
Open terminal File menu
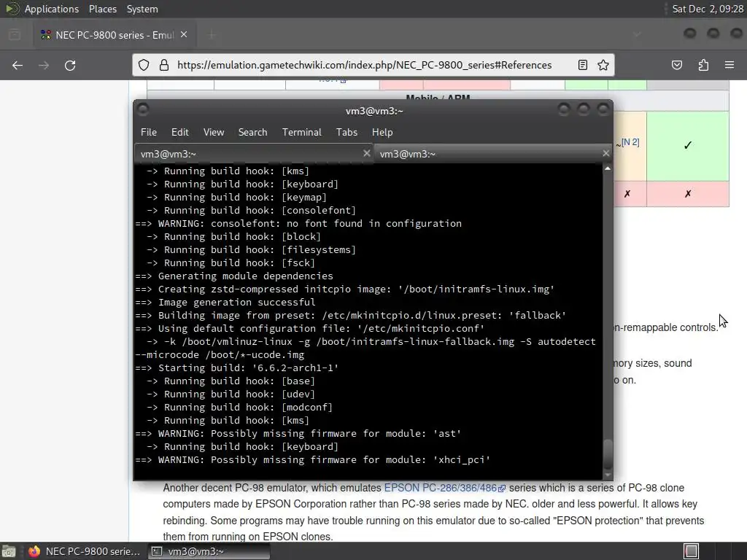pos(149,133)
